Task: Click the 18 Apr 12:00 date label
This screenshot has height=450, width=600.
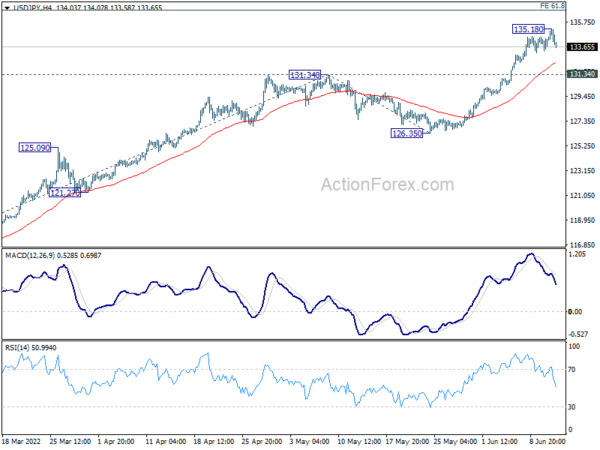Action: pos(214,441)
